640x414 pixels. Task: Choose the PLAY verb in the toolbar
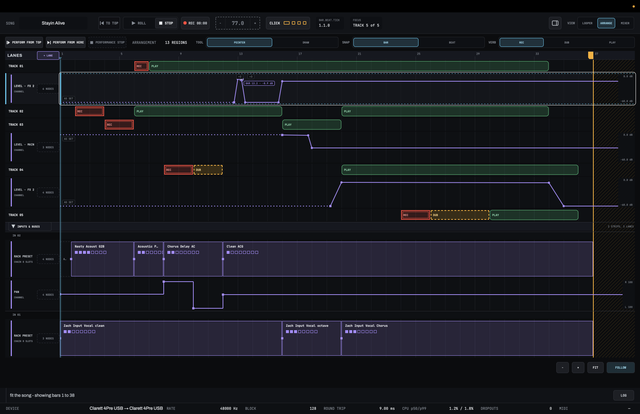612,42
